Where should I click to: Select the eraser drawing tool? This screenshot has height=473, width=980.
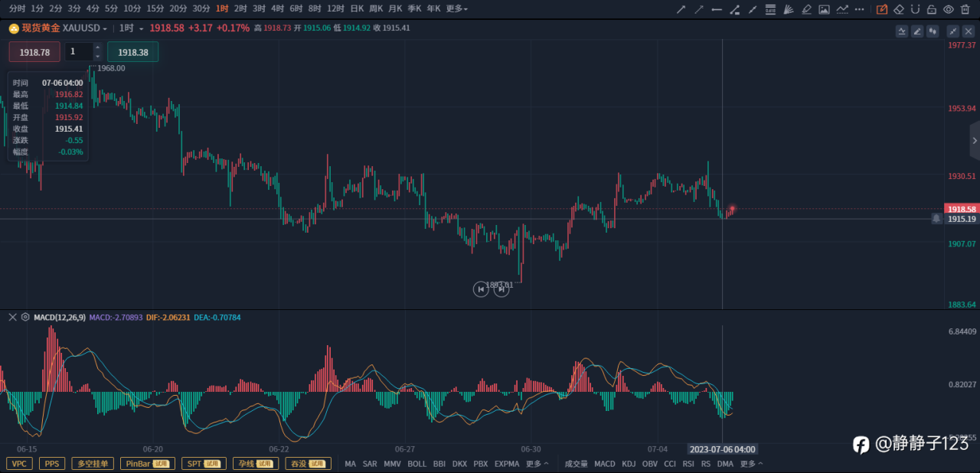point(899,9)
